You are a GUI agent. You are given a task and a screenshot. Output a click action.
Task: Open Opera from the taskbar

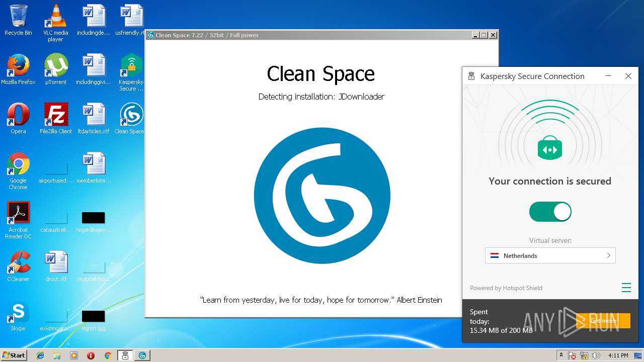click(x=91, y=355)
